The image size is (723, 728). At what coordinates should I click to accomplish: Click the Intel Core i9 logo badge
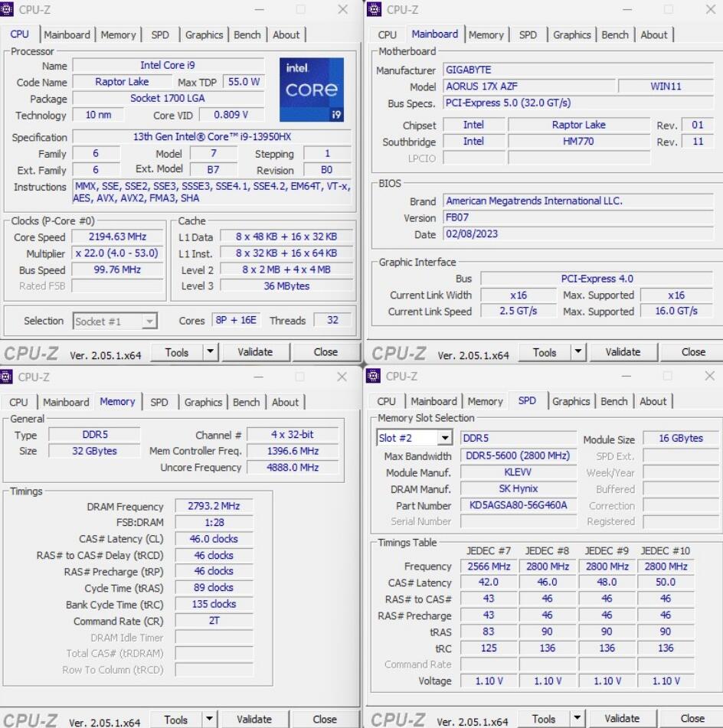(311, 90)
